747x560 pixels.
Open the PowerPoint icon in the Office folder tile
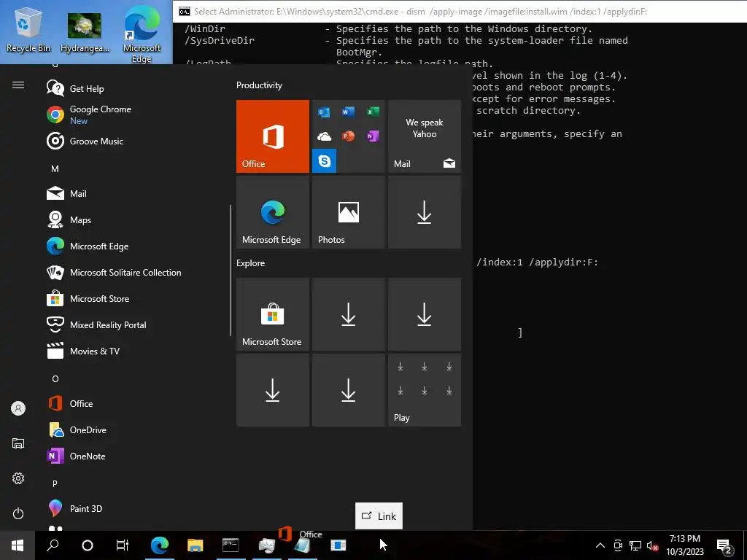pos(348,136)
